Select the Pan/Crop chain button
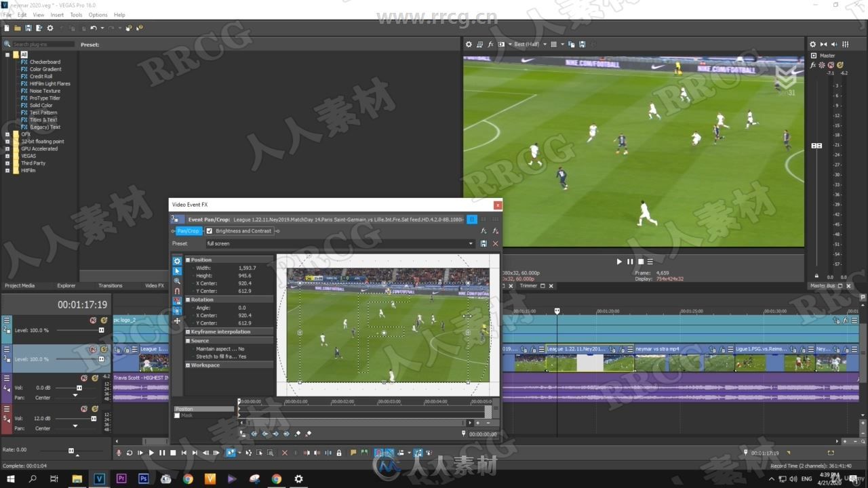This screenshot has height=488, width=868. 188,231
